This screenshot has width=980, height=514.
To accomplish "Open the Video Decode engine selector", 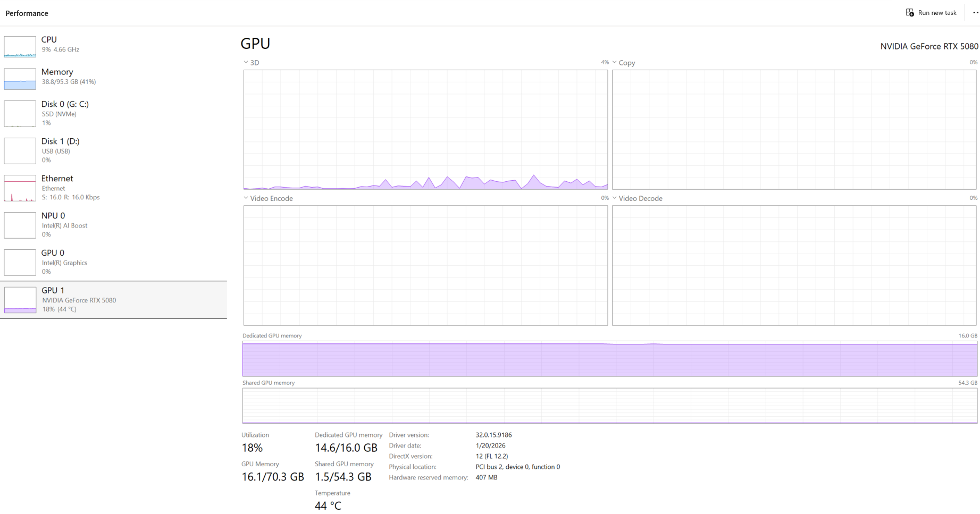I will 615,198.
